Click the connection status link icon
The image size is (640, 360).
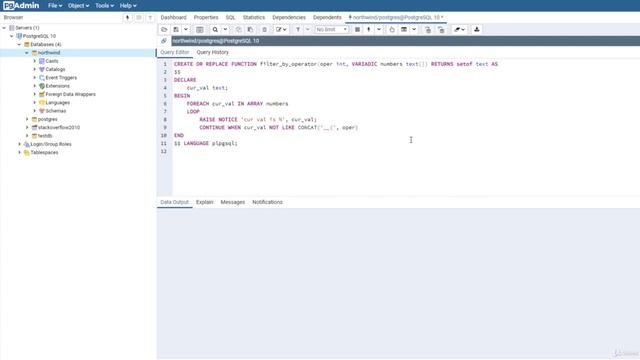164,41
